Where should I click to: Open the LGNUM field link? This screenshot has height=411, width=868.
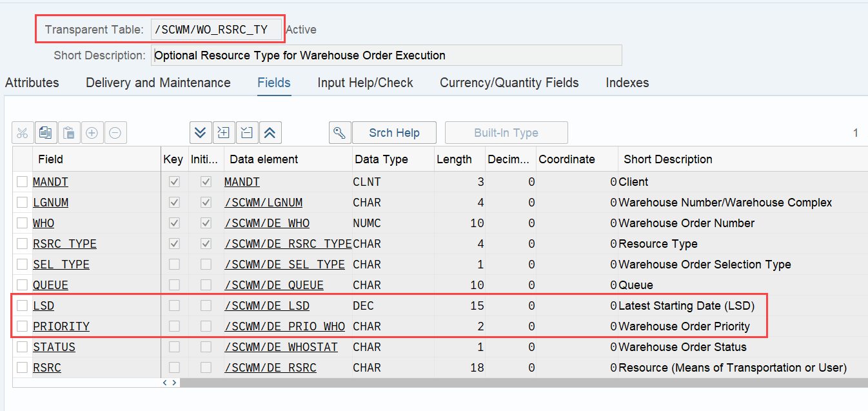[50, 203]
